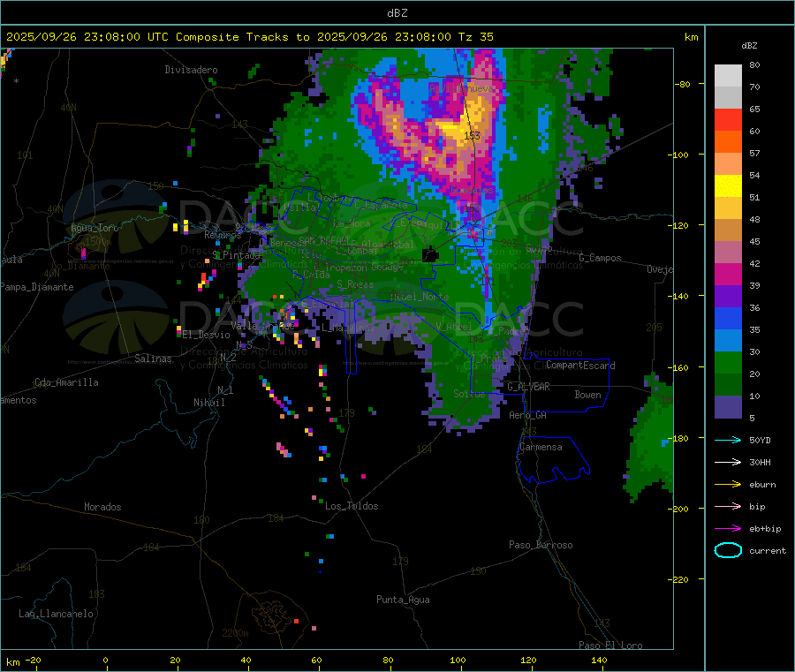The height and width of the screenshot is (672, 795).
Task: Click the dBZ title at top of window
Action: pos(397,13)
